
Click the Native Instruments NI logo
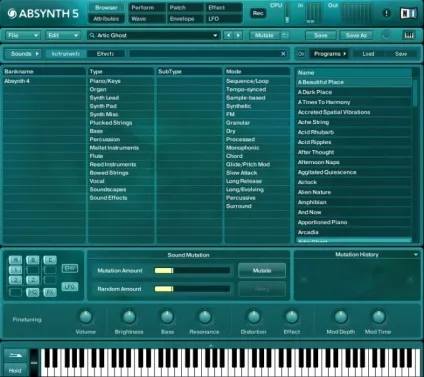click(x=408, y=13)
